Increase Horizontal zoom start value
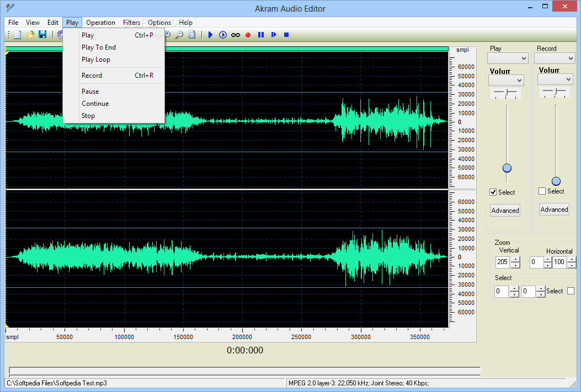Screen dimensions: 581x392 (x=548, y=260)
